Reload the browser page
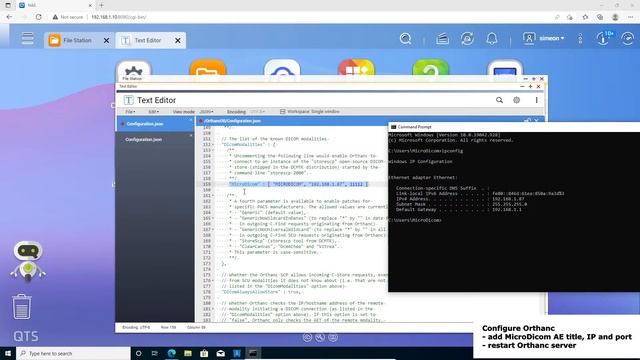The height and width of the screenshot is (360, 640). coord(38,17)
